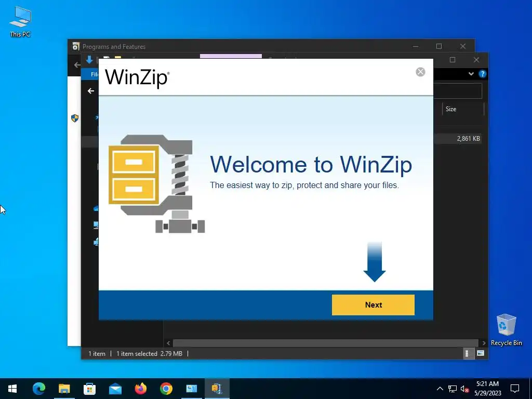Image resolution: width=532 pixels, height=399 pixels.
Task: Click the muted volume tray icon
Action: coord(464,389)
